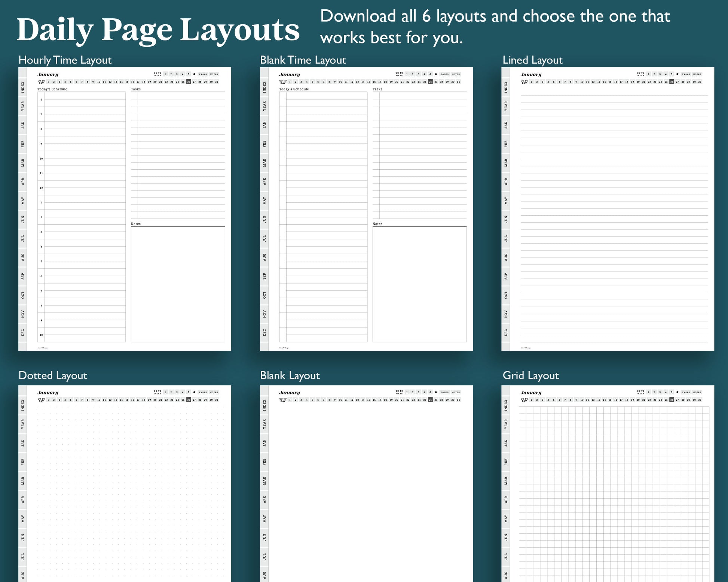The image size is (728, 582).
Task: Open the INDEX side tab in Hourly Time Layout
Action: click(23, 87)
